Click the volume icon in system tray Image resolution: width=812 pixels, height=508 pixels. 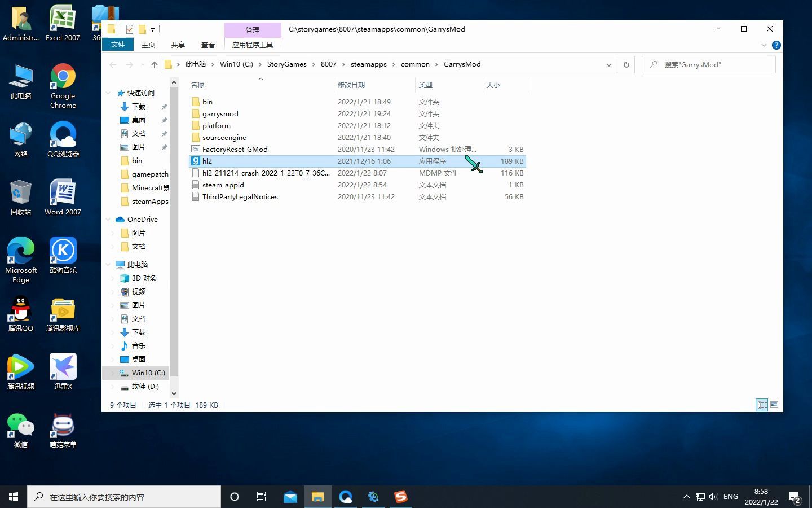pos(713,497)
